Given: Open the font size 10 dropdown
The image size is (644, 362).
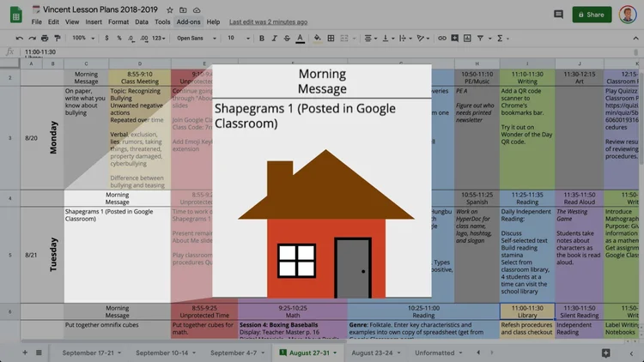Looking at the screenshot, I should pyautogui.click(x=239, y=38).
